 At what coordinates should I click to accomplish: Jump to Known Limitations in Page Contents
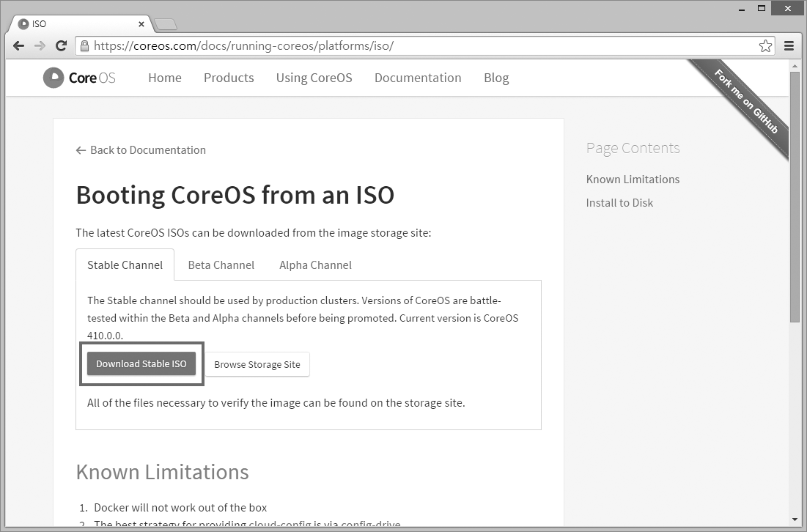click(633, 180)
